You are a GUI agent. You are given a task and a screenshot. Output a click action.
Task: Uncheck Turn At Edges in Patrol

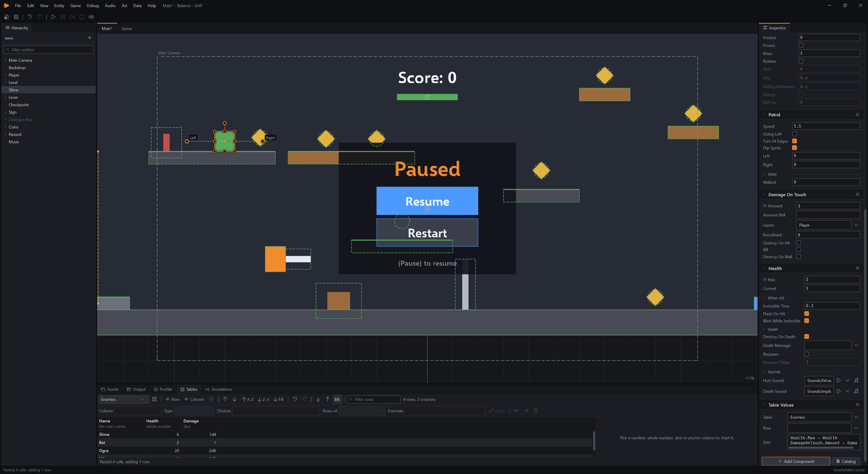tap(794, 141)
